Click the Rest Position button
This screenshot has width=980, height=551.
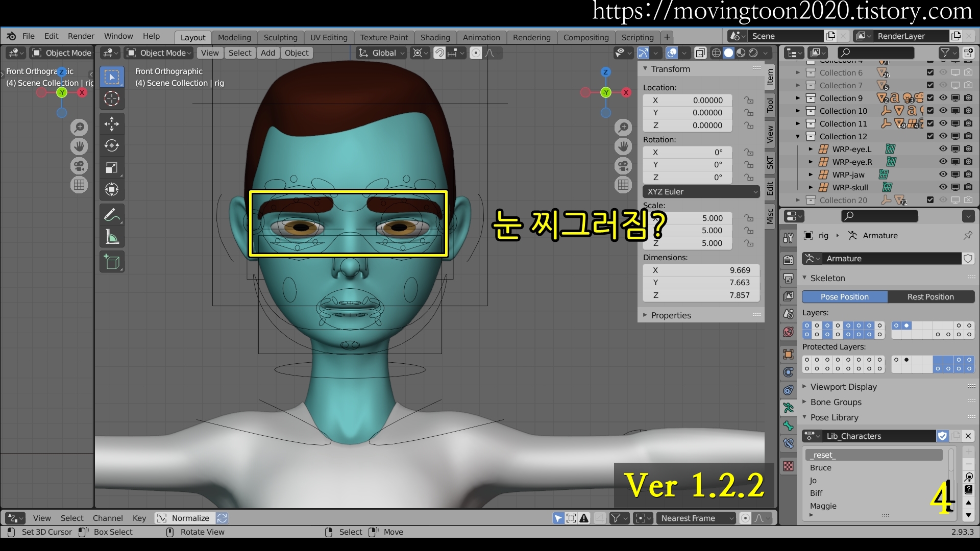tap(930, 297)
